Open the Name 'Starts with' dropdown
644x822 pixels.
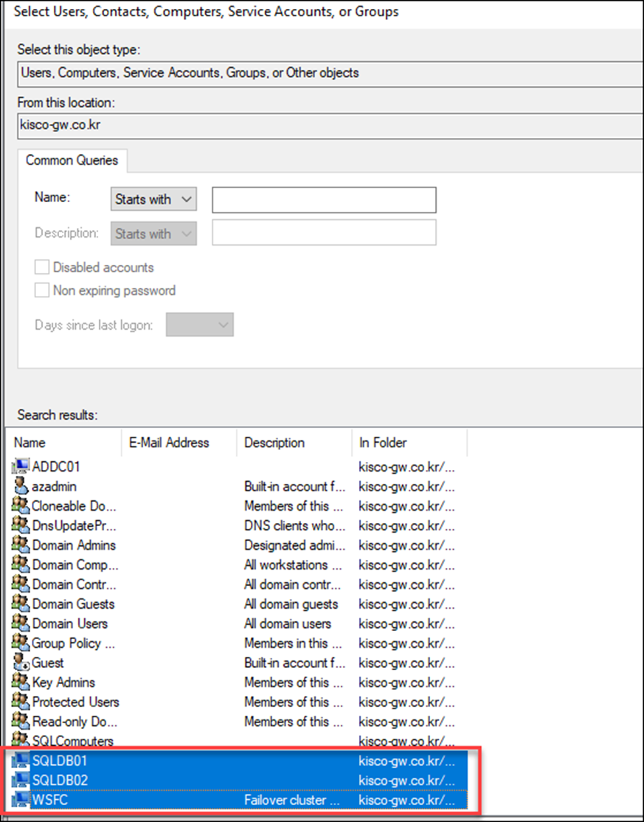coord(153,199)
